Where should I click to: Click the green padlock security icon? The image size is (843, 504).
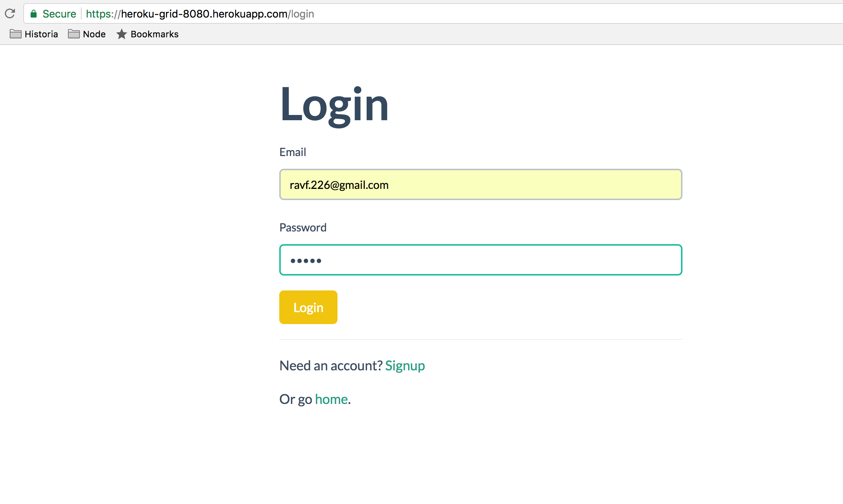(x=34, y=14)
